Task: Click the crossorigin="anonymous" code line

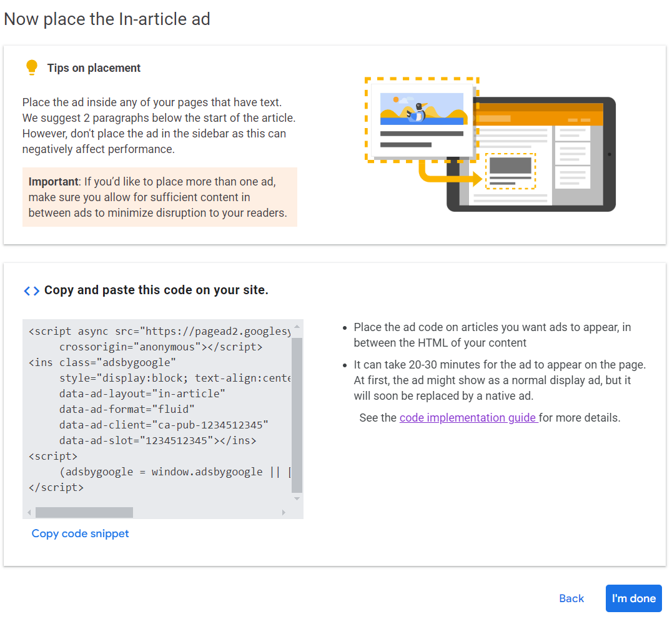Action: coord(161,347)
